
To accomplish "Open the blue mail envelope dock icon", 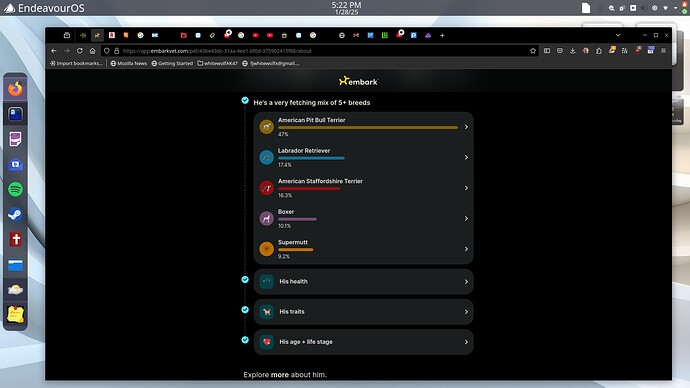I will point(15,164).
